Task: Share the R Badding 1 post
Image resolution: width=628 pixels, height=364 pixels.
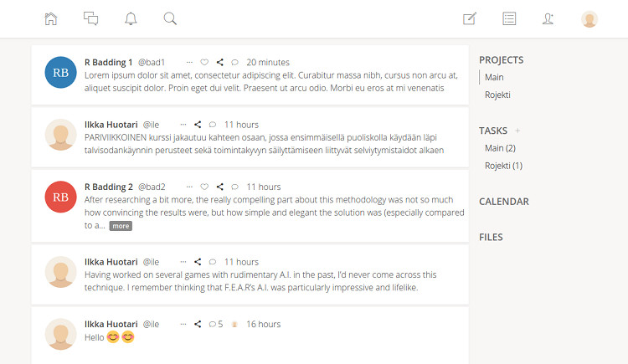Action: [x=219, y=62]
